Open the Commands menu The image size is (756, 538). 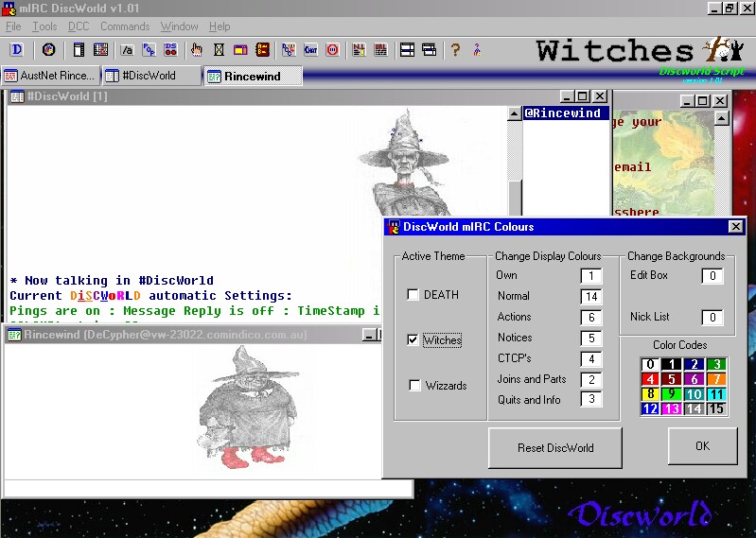click(124, 26)
